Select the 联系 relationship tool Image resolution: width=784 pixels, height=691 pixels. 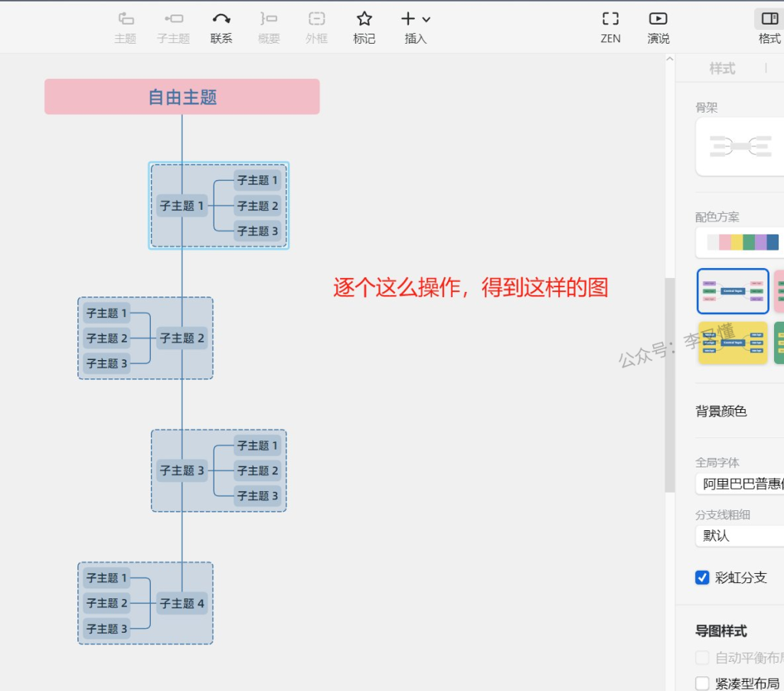pyautogui.click(x=221, y=20)
